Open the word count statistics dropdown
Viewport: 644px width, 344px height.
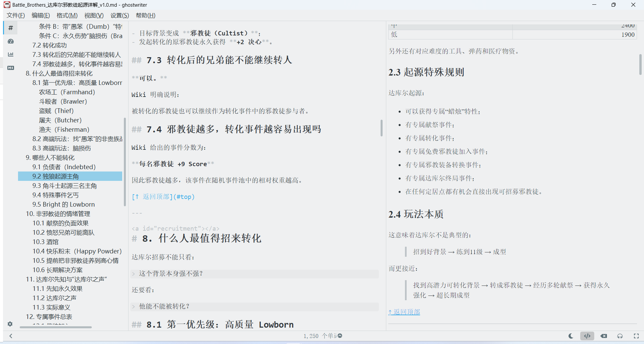pos(323,336)
